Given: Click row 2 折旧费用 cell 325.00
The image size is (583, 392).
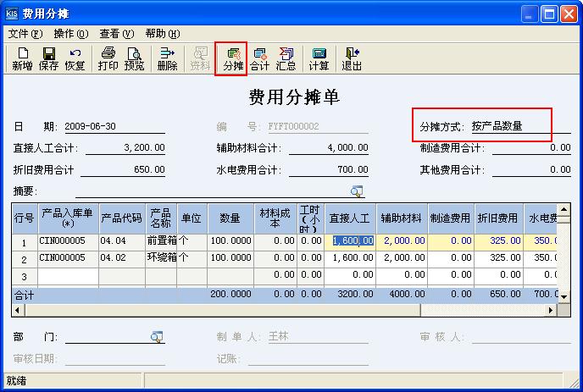Looking at the screenshot, I should click(498, 258).
